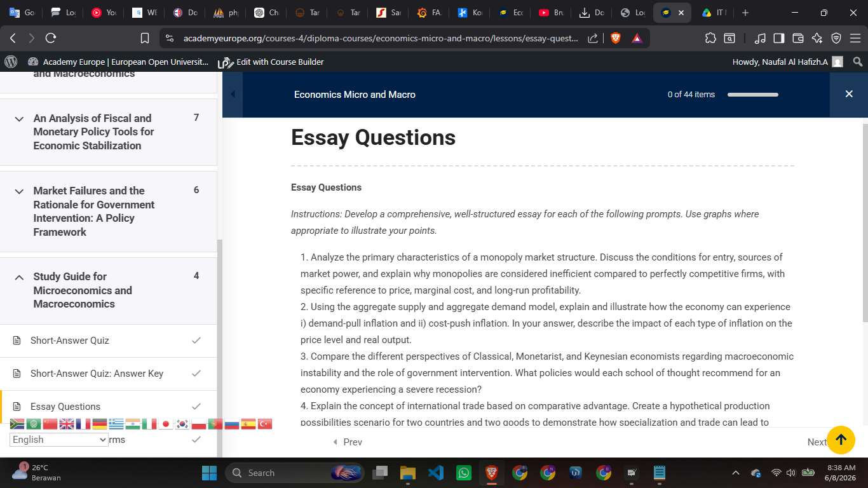
Task: Open Academy Europe site link in admin bar
Action: (x=119, y=62)
